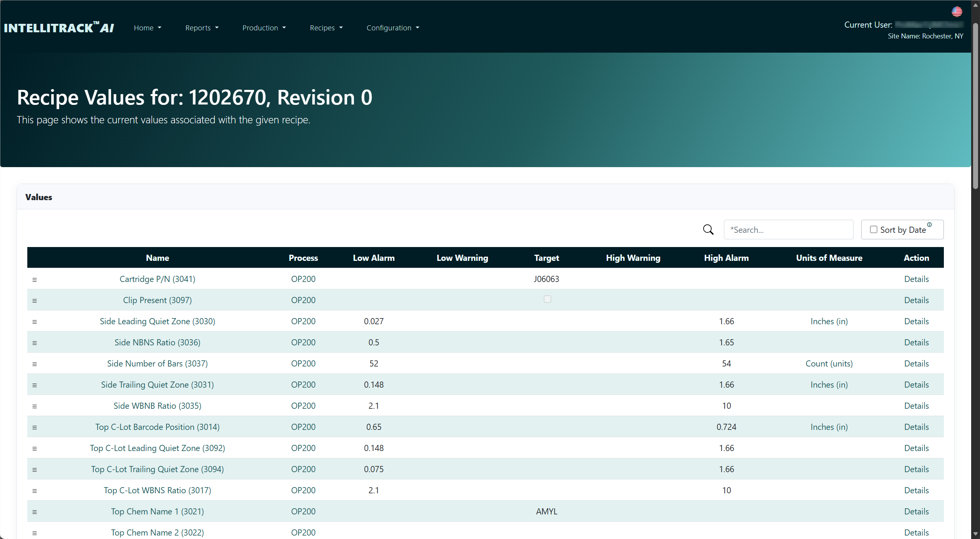Viewport: 980px width, 539px height.
Task: Click inside the Search input field
Action: coord(788,230)
